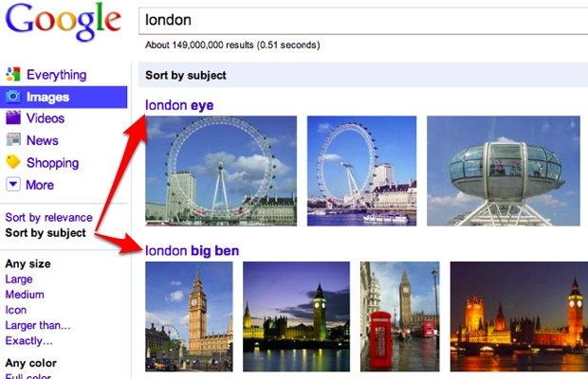Screen dimensions: 588x379
Task: Click the Images camera icon
Action: pyautogui.click(x=13, y=97)
